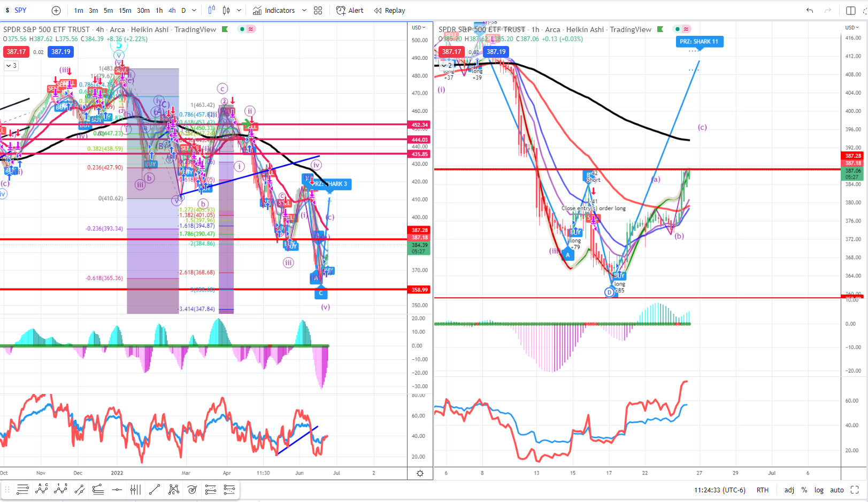Screen dimensions: 868x502
Task: Click the blue candles chart style icon
Action: click(211, 10)
